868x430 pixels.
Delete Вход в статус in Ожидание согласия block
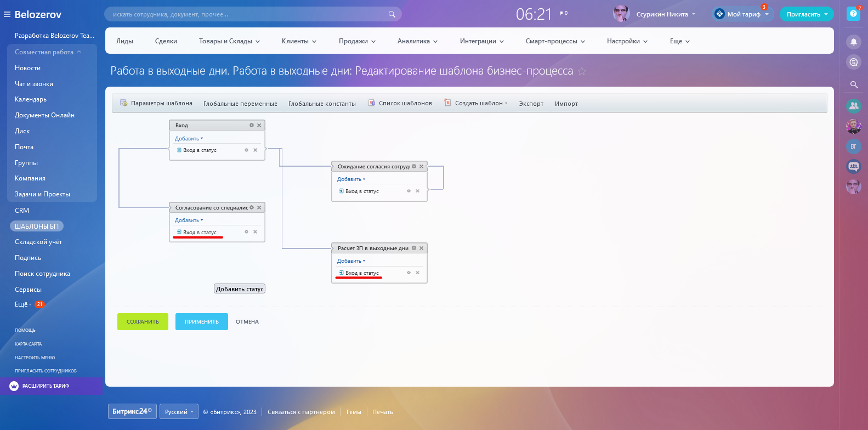pos(417,191)
